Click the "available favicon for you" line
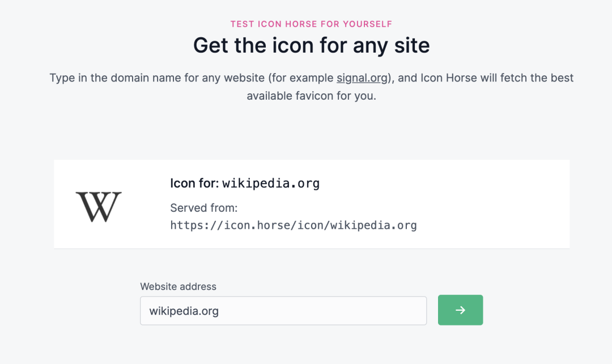The height and width of the screenshot is (364, 612). pos(312,96)
